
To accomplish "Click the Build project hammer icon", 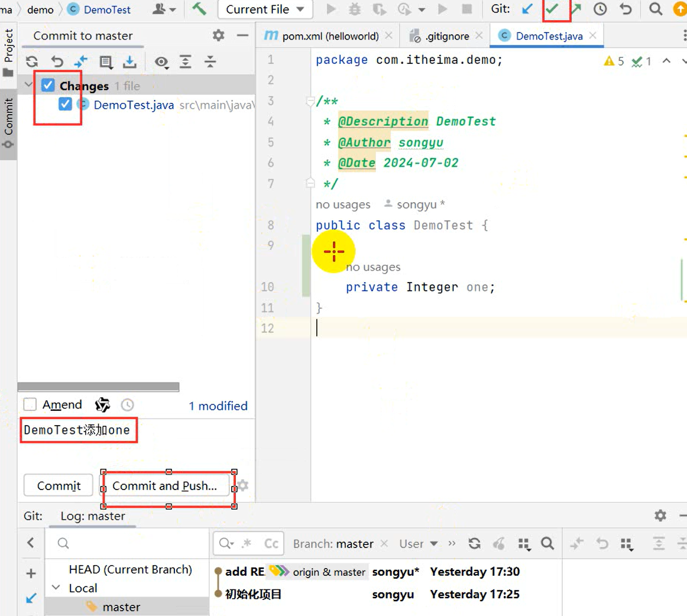I will point(199,9).
